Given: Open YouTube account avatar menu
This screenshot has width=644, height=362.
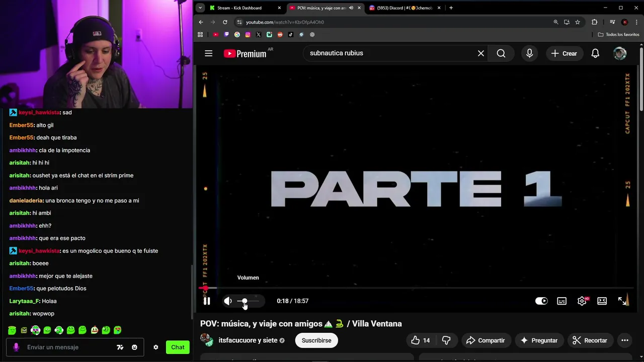Looking at the screenshot, I should click(620, 53).
